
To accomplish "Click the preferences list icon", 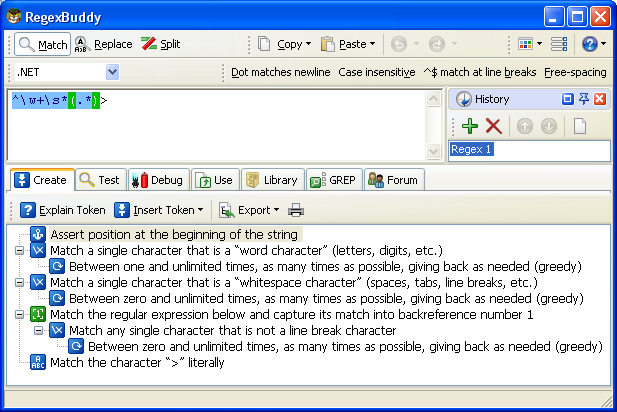I will (x=559, y=44).
